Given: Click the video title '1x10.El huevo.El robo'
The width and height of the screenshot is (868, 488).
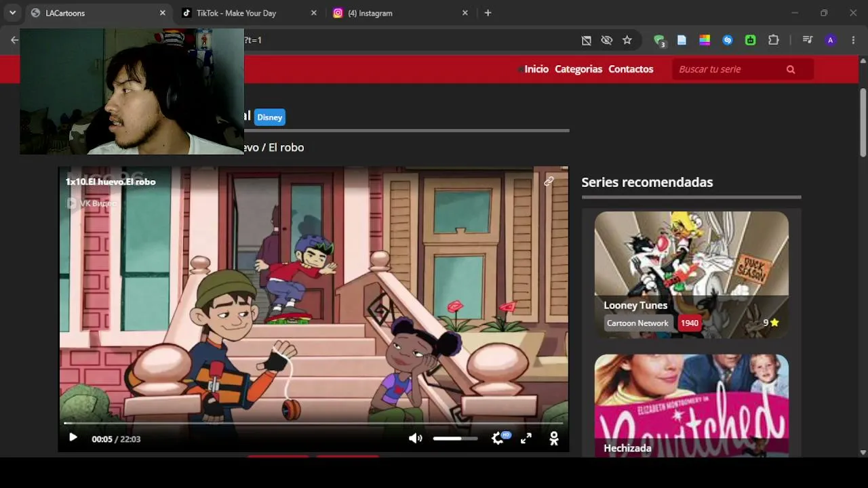Looking at the screenshot, I should (111, 182).
